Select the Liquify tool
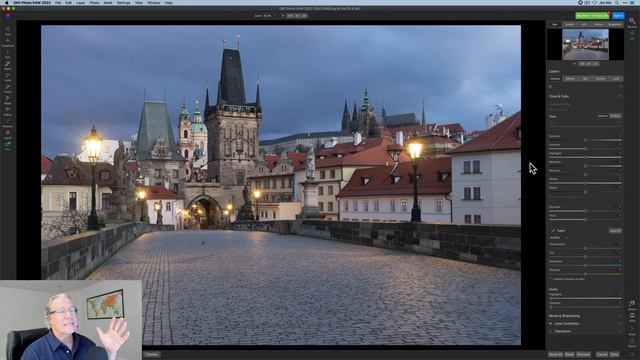Screen dimensions: 640x360 click(7, 134)
